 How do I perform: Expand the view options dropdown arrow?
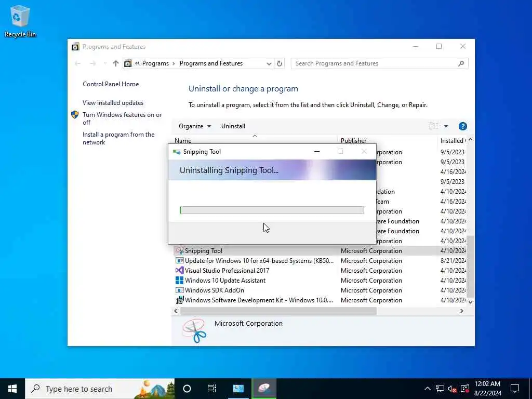(x=446, y=126)
